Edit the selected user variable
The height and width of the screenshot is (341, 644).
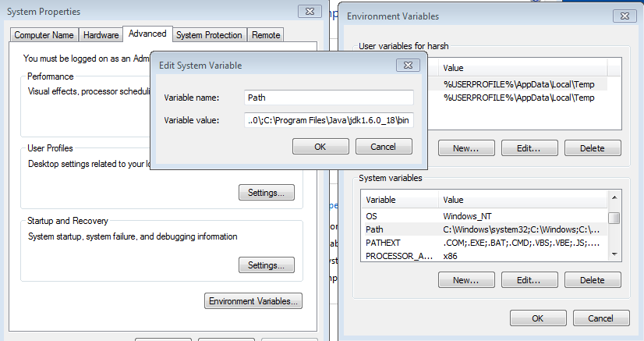(529, 148)
